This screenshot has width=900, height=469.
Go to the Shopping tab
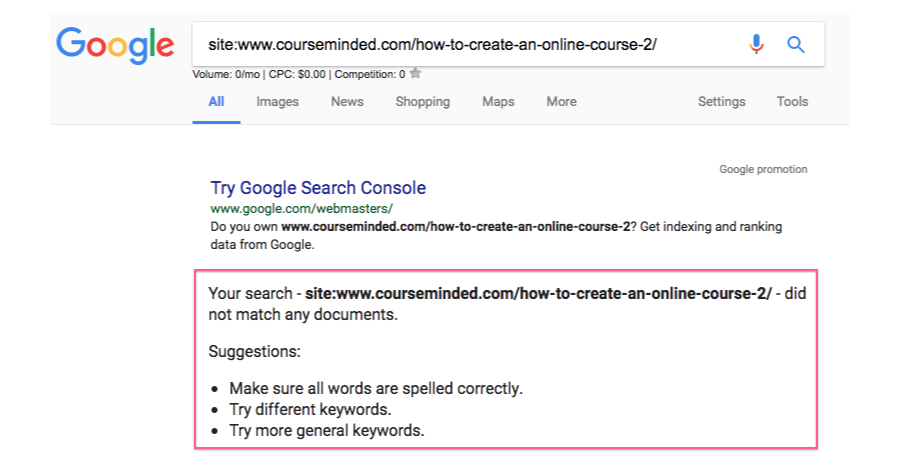422,101
